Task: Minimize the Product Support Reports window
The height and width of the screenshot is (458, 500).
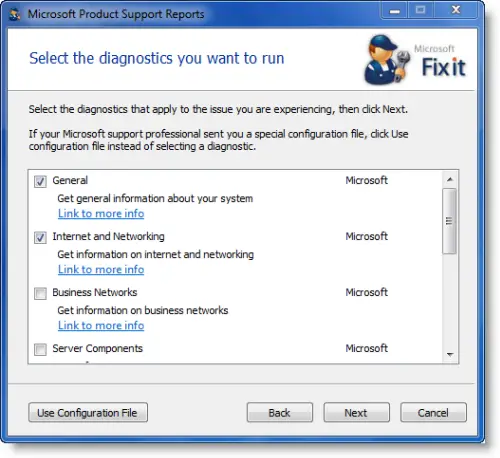Action: [x=395, y=11]
